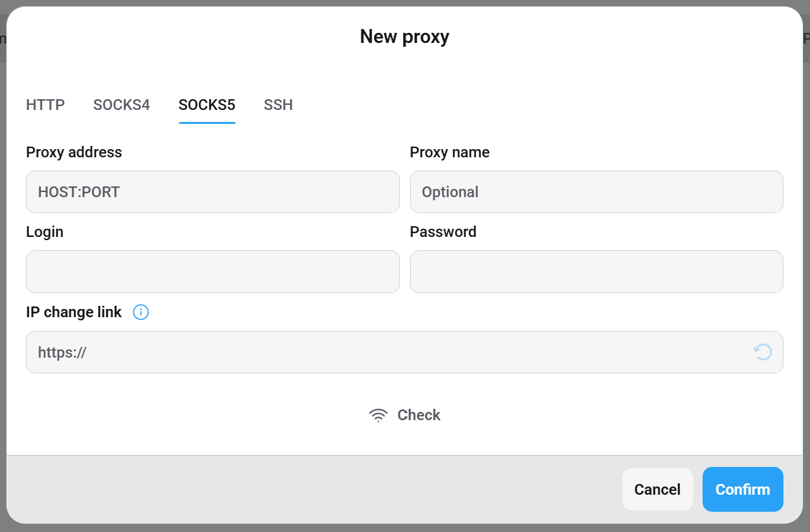
Task: Click the "Proxy address" label text
Action: tap(74, 152)
